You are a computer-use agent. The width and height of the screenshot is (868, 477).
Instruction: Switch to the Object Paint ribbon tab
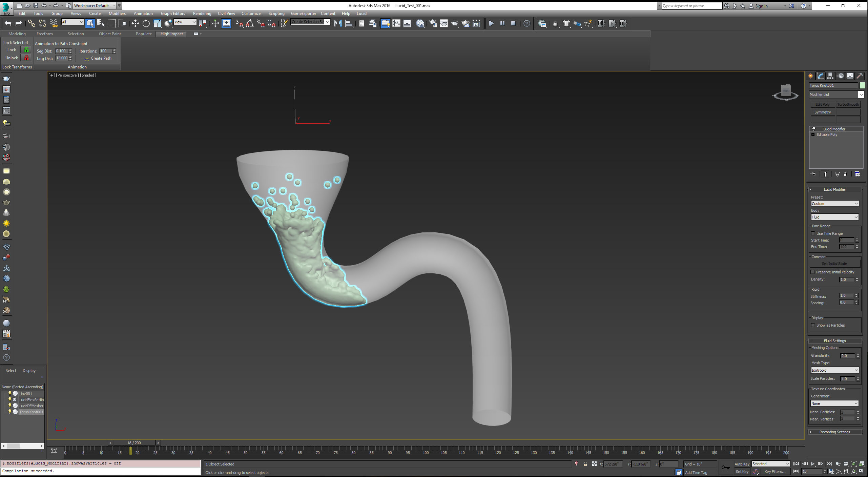tap(110, 34)
